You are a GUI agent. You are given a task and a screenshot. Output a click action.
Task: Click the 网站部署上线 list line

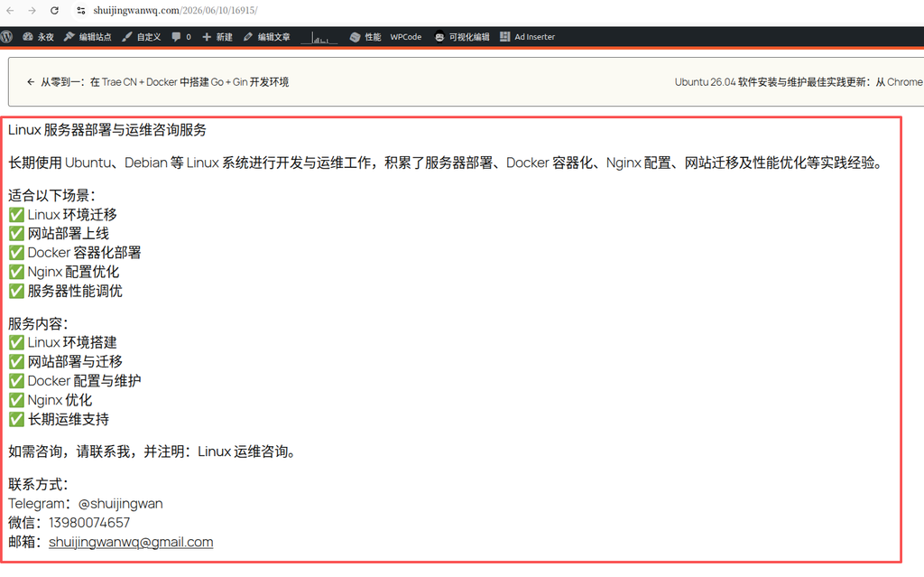pos(59,233)
